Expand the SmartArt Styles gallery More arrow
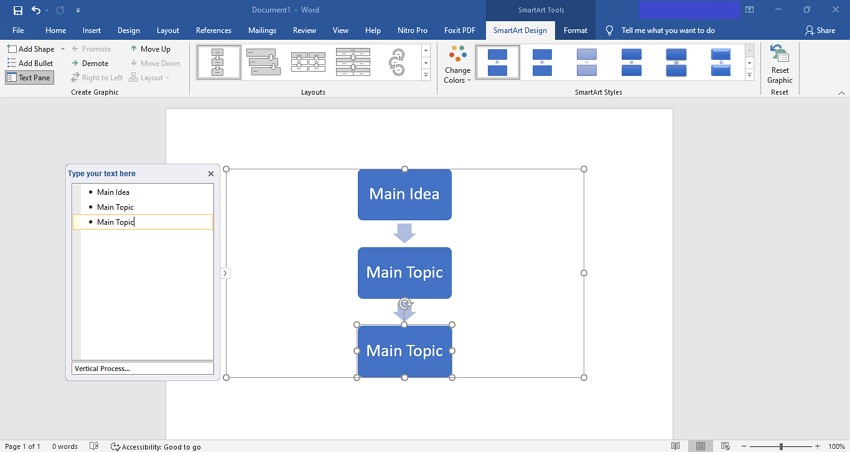The width and height of the screenshot is (850, 452). (x=750, y=75)
